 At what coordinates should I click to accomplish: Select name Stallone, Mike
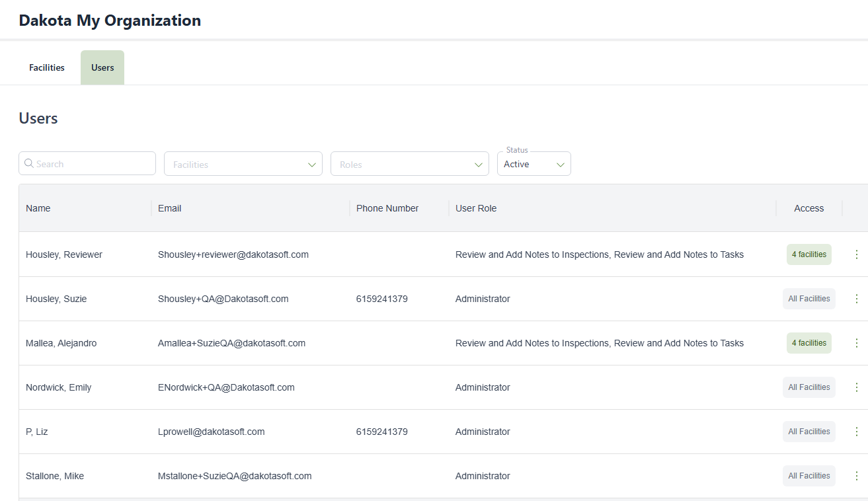[55, 476]
